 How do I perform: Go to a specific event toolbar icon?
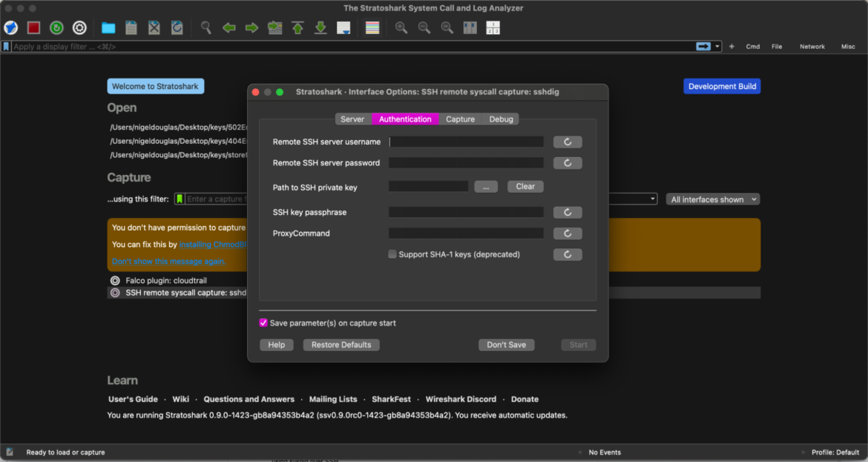pos(275,27)
